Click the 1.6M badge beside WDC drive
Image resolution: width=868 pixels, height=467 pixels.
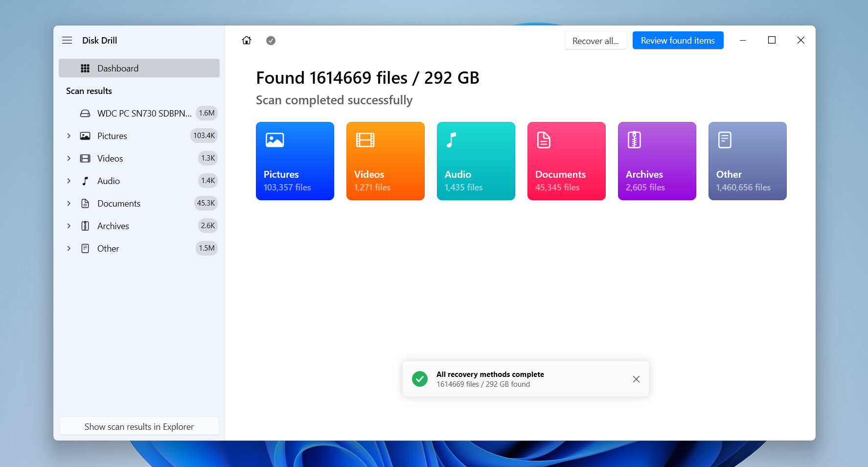point(206,113)
